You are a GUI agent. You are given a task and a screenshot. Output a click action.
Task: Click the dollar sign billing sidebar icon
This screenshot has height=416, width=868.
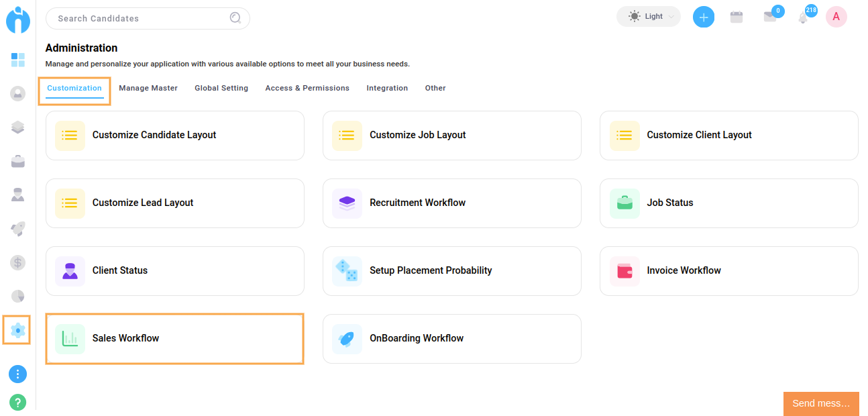click(18, 262)
